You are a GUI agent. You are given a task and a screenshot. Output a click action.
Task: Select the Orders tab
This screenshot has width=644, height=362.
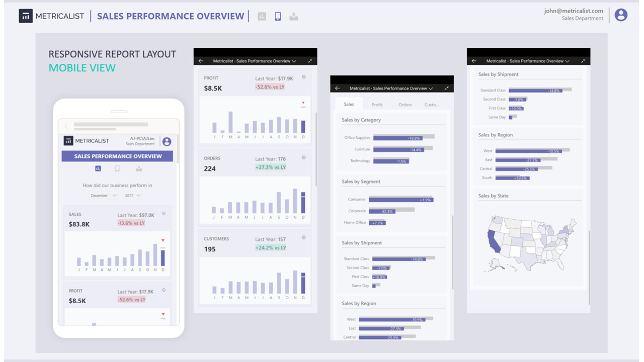(406, 105)
